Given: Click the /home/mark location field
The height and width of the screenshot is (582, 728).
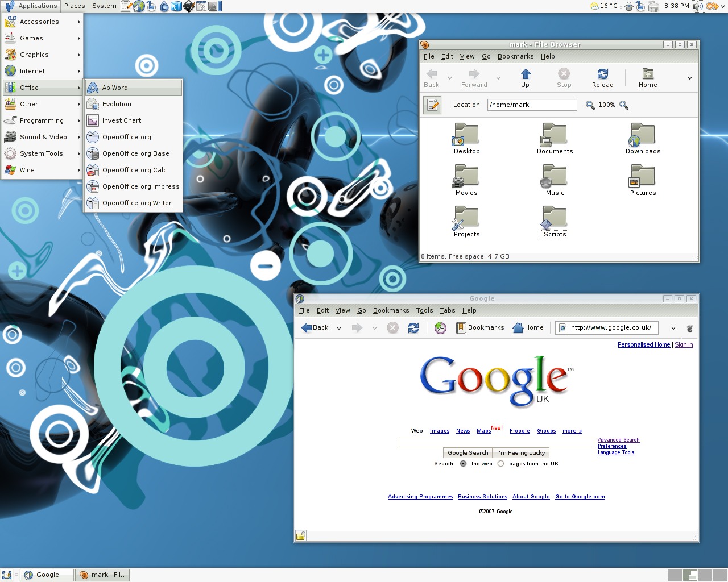Looking at the screenshot, I should click(x=532, y=105).
